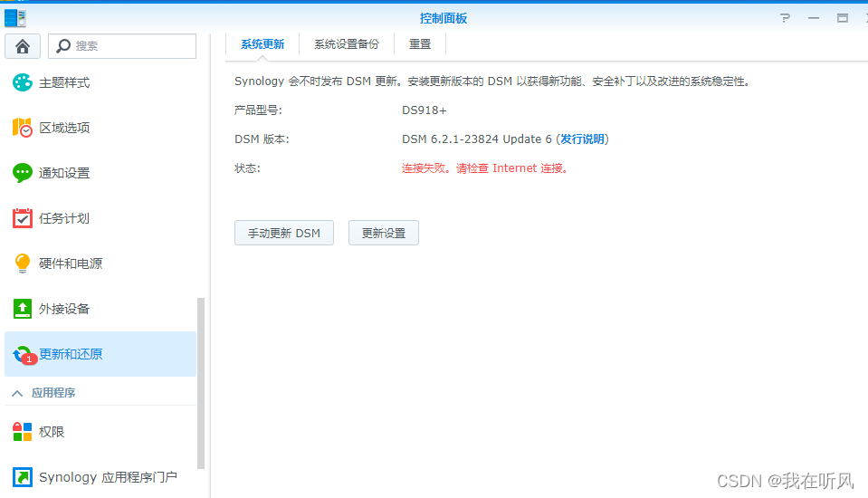868x498 pixels.
Task: Open 任务计划 calendar icon
Action: [x=22, y=218]
